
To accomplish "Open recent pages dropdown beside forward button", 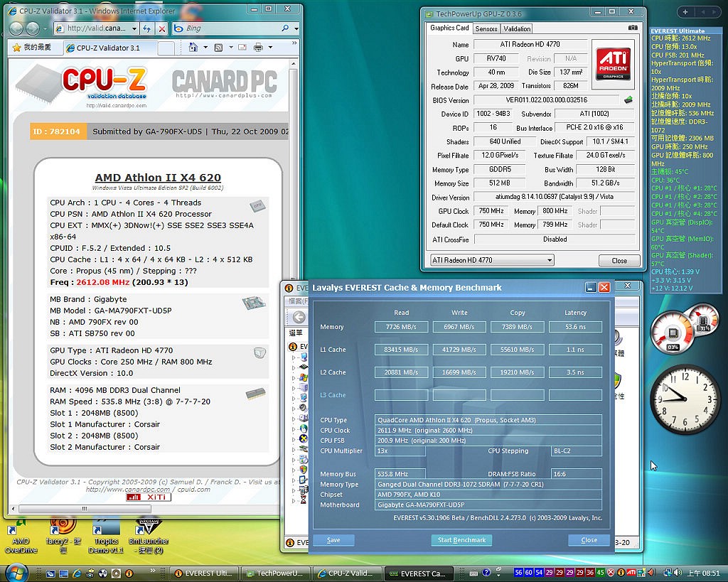I will [45, 28].
